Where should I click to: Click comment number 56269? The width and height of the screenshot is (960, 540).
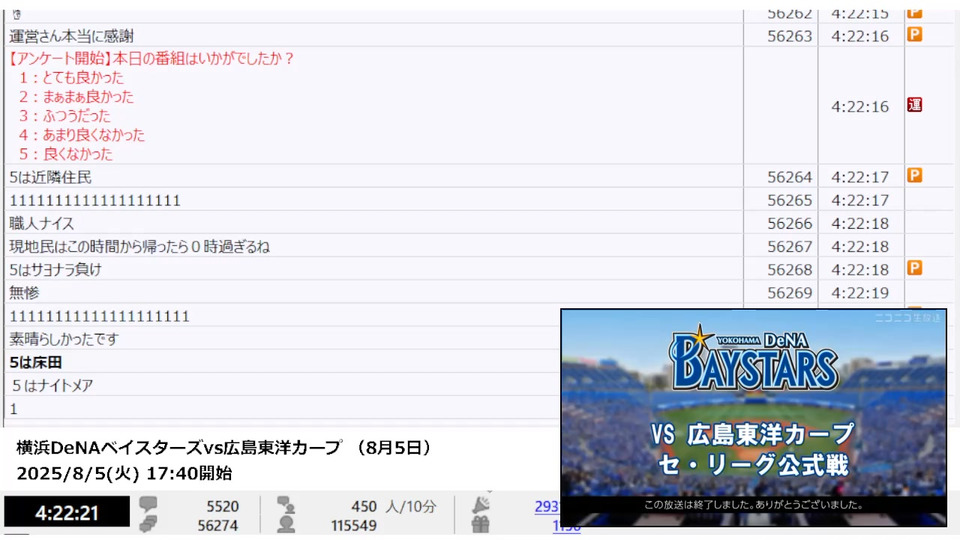point(789,293)
